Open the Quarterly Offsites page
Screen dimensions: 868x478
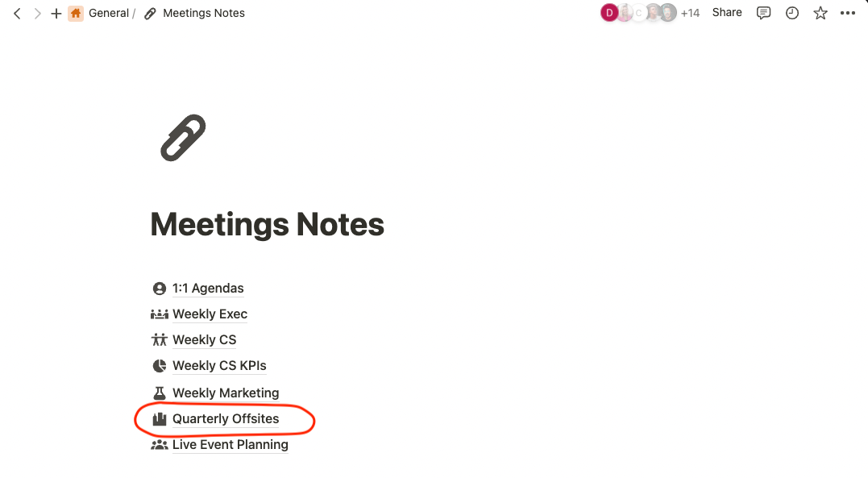(226, 418)
